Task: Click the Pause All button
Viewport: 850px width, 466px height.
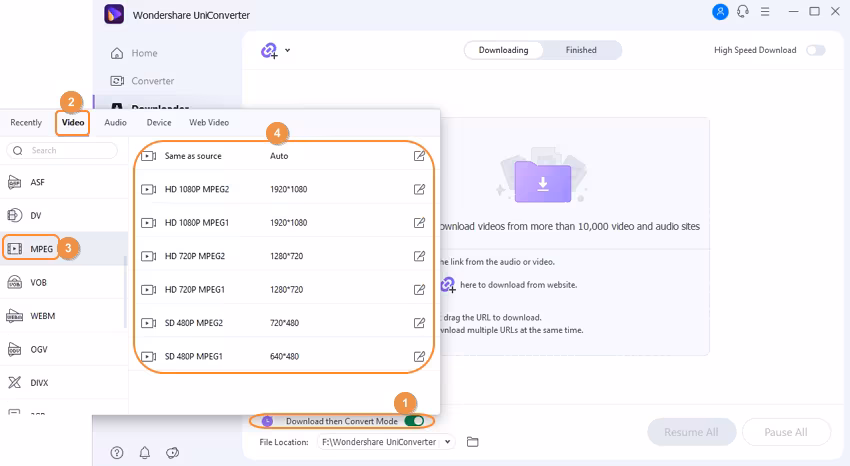Action: [x=786, y=432]
